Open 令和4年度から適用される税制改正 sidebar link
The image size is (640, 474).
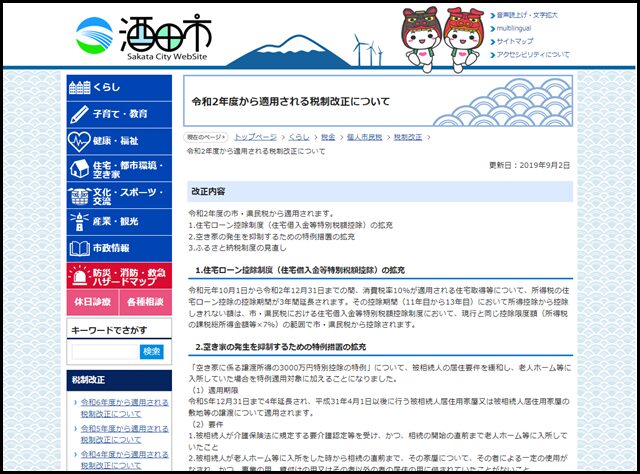click(x=124, y=460)
